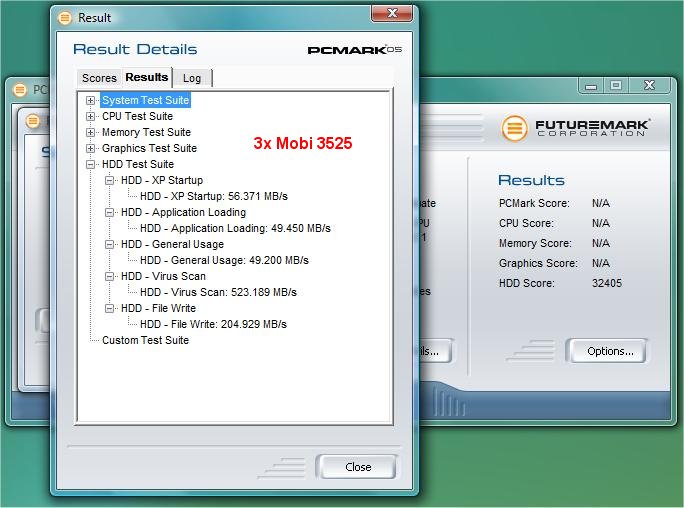Viewport: 684px width, 508px height.
Task: Expand the CPU Test Suite node
Action: coord(90,116)
